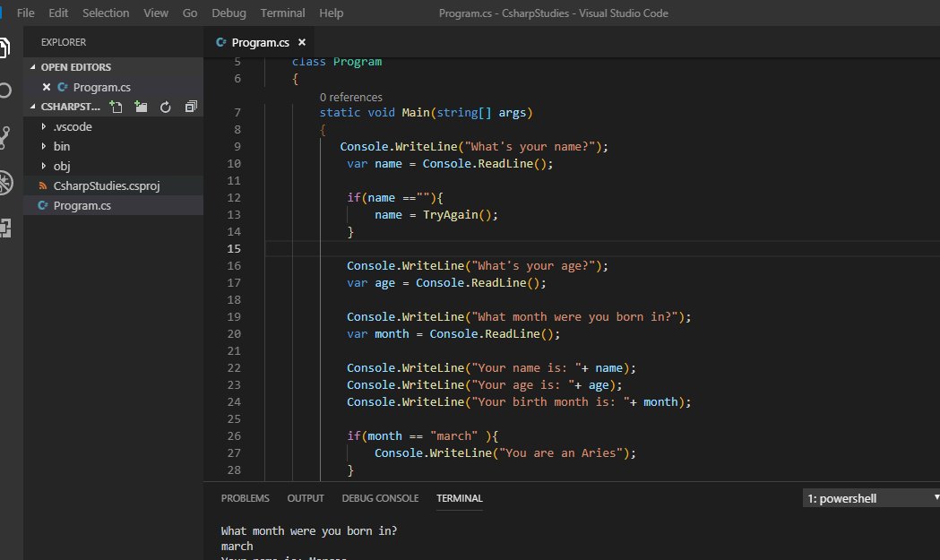Click the 0 references code lens link

point(350,97)
